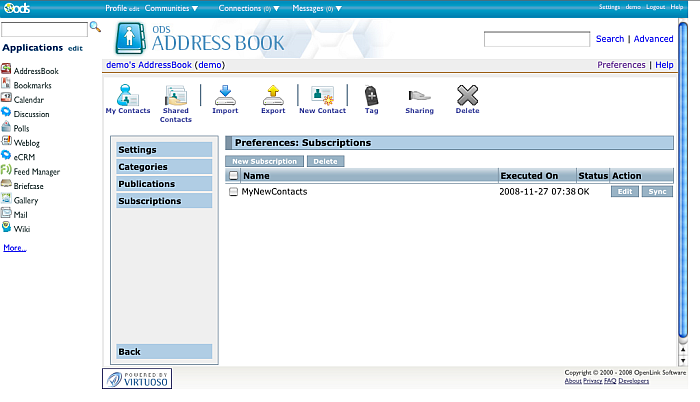This screenshot has height=402, width=700.
Task: Tick the MyNewContacts subscription checkbox
Action: pyautogui.click(x=234, y=192)
